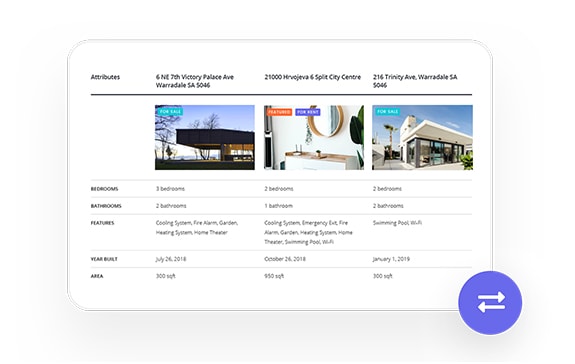
Task: Click the FOR SALE badge on first property
Action: point(170,111)
